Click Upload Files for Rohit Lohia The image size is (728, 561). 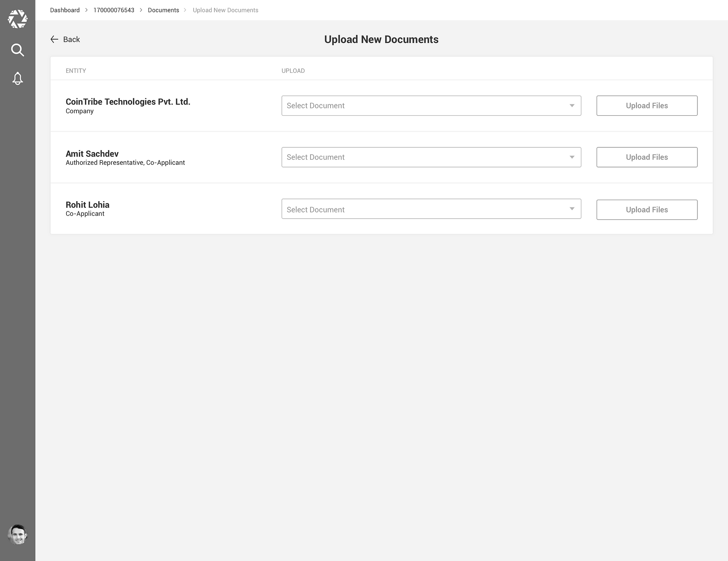click(647, 210)
